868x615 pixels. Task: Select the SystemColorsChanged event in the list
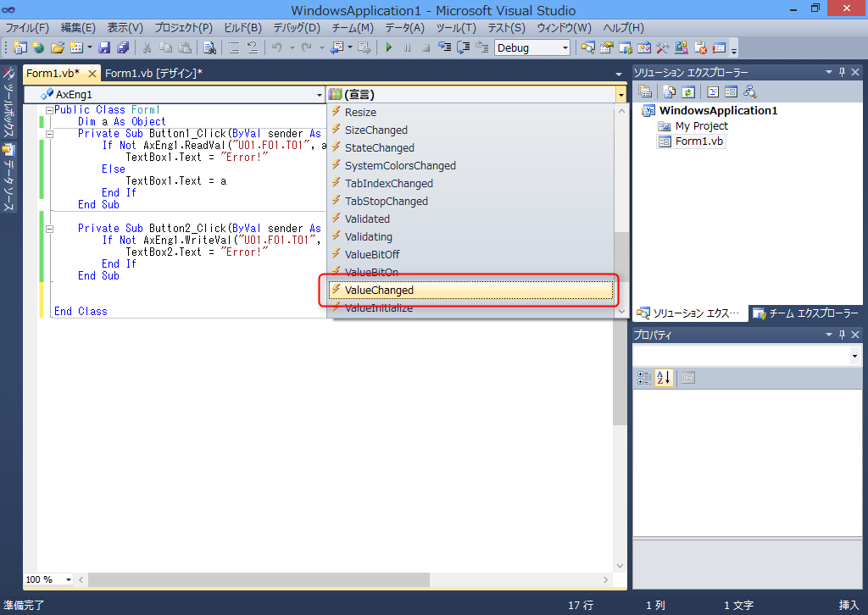tap(470, 166)
